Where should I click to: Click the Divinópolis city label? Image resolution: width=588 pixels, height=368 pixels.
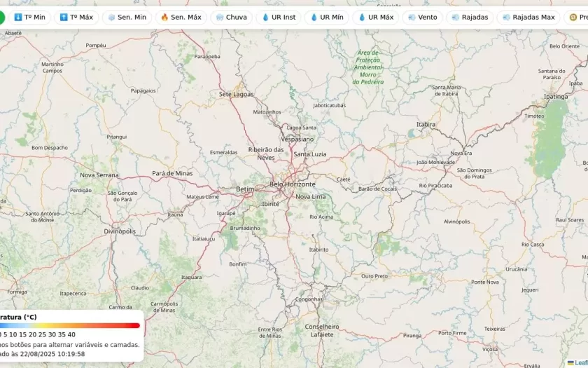click(x=119, y=231)
